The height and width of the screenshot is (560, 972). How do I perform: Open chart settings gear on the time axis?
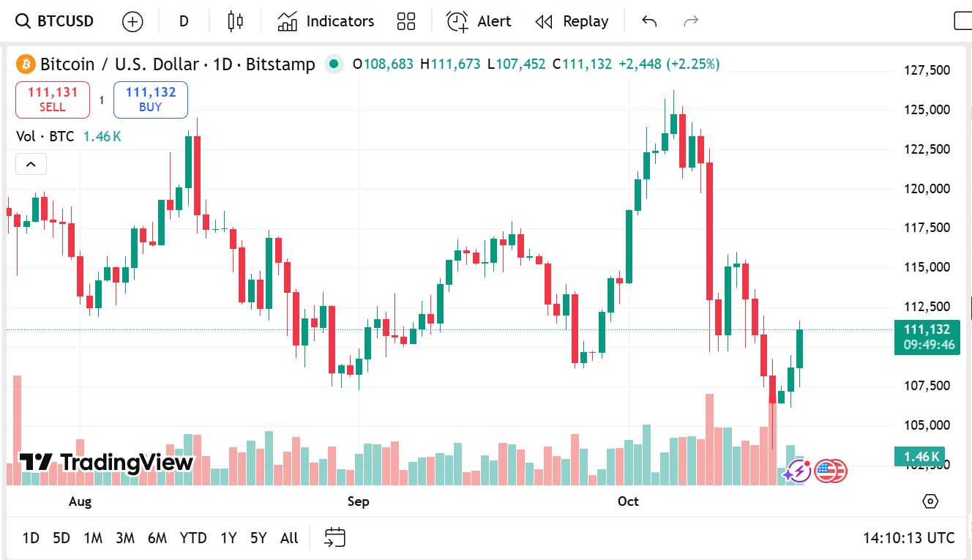tap(930, 501)
